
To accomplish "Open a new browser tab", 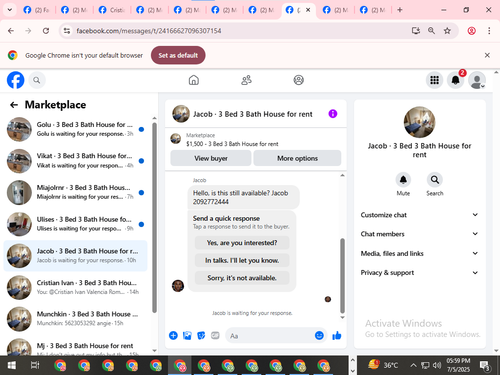I will (400, 10).
